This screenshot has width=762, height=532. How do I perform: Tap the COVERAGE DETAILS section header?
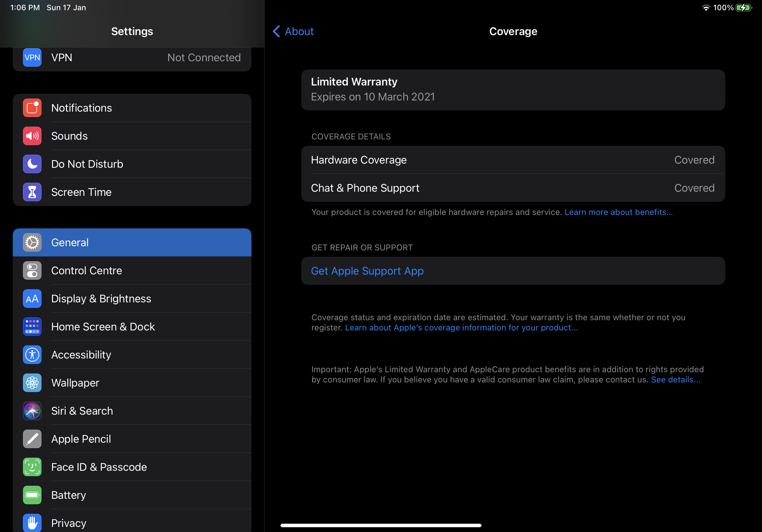click(351, 137)
